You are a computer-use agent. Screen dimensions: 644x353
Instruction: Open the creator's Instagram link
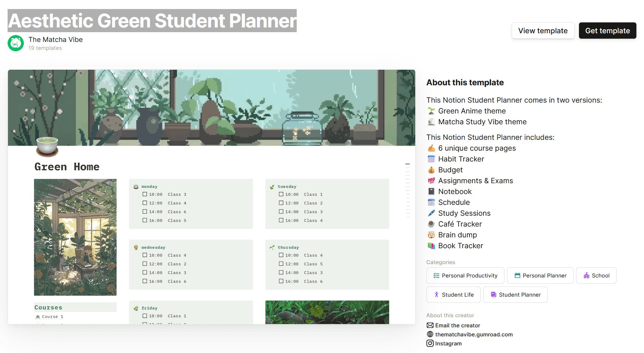[x=448, y=344]
